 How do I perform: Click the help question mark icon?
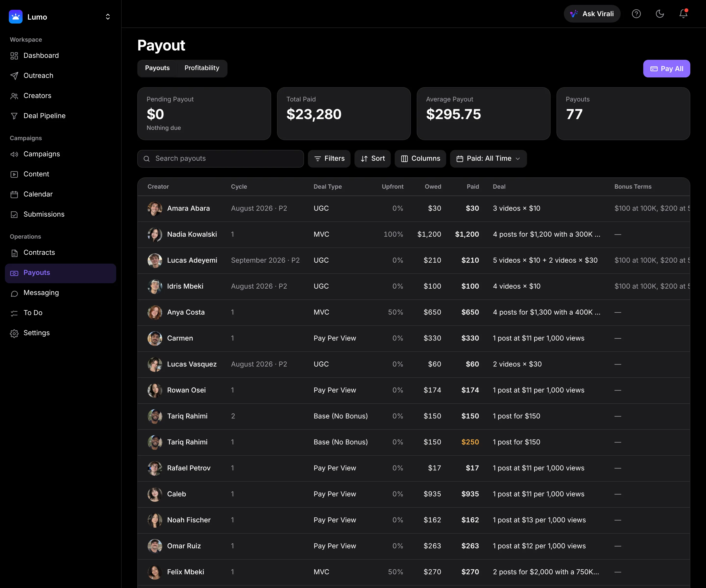pos(636,14)
